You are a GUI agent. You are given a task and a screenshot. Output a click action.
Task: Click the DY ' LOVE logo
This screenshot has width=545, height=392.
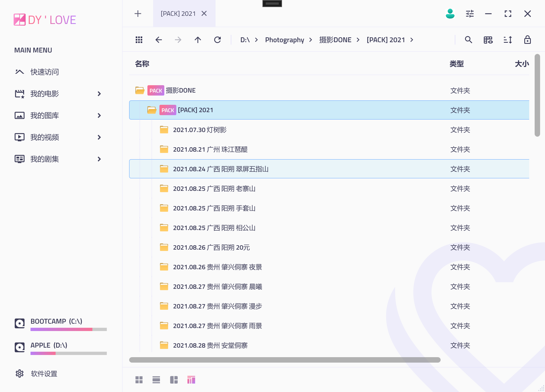[45, 20]
